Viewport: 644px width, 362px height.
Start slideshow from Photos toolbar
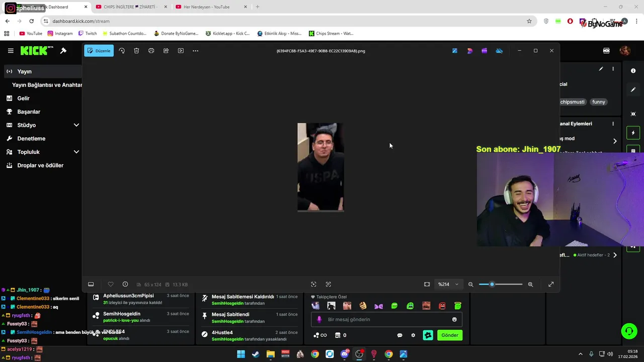pos(181,51)
